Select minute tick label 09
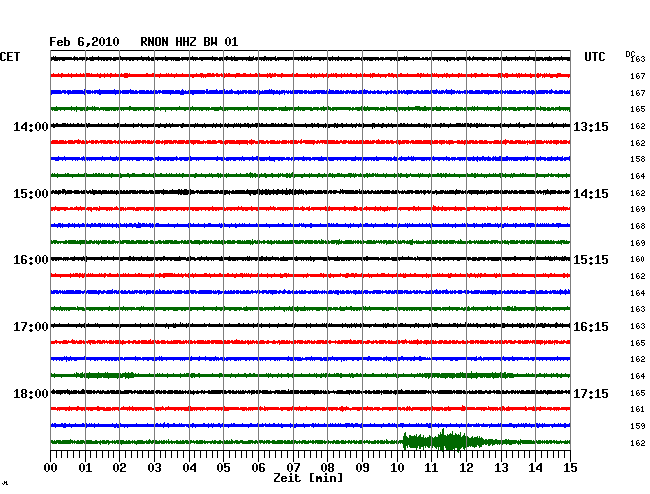This screenshot has height=494, width=650. (x=362, y=468)
